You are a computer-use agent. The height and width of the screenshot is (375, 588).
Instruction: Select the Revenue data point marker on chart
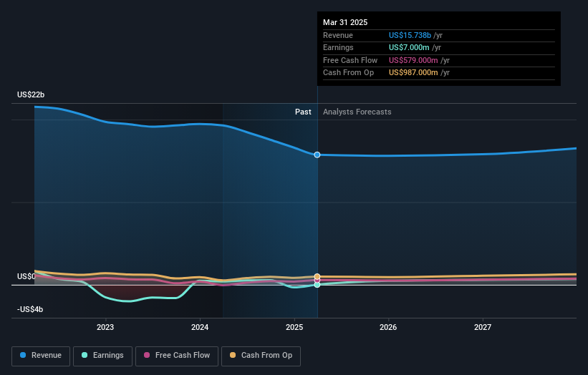tap(317, 155)
